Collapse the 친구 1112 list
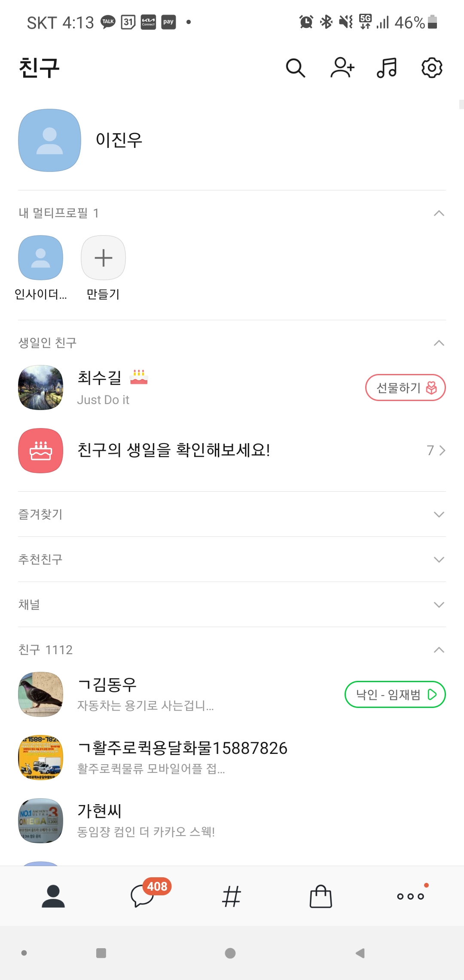The width and height of the screenshot is (464, 980). 439,650
